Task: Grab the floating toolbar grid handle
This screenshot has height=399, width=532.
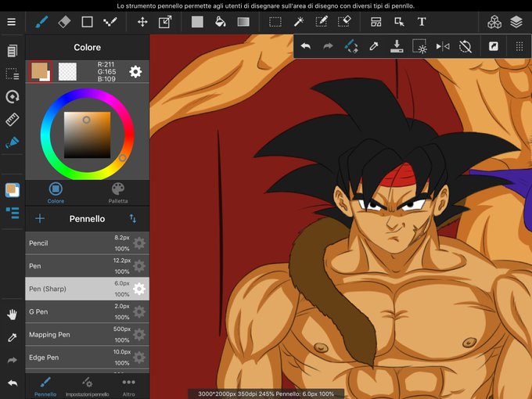Action: click(519, 46)
